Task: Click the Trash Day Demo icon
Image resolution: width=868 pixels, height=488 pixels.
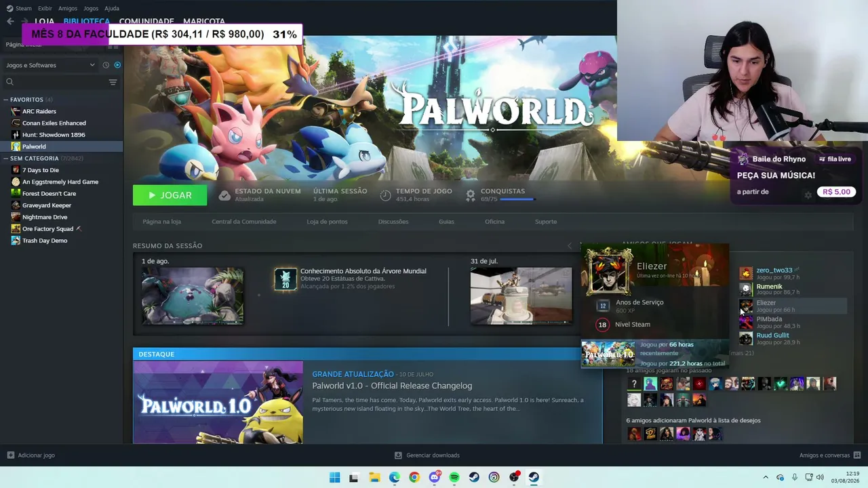Action: click(16, 241)
